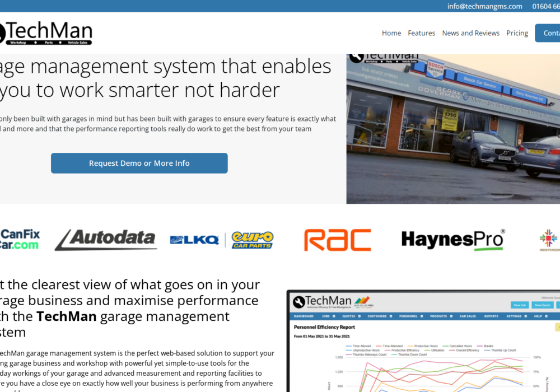
Task: Call the 01604 phone number link
Action: click(546, 6)
